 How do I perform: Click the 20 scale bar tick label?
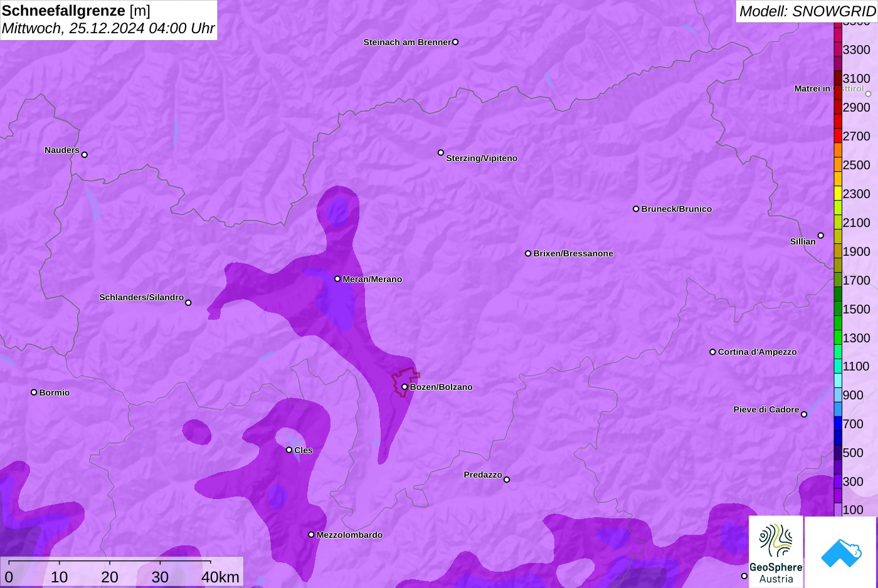pyautogui.click(x=110, y=577)
